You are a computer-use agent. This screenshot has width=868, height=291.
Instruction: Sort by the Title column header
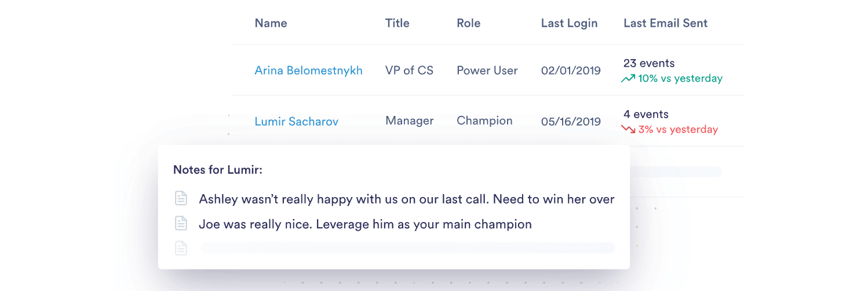[x=397, y=23]
